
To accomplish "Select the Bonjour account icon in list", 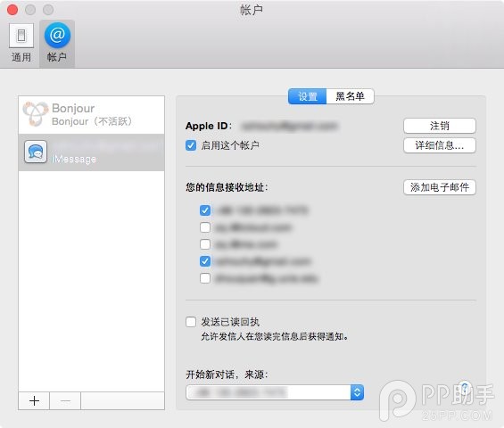I will coord(36,114).
